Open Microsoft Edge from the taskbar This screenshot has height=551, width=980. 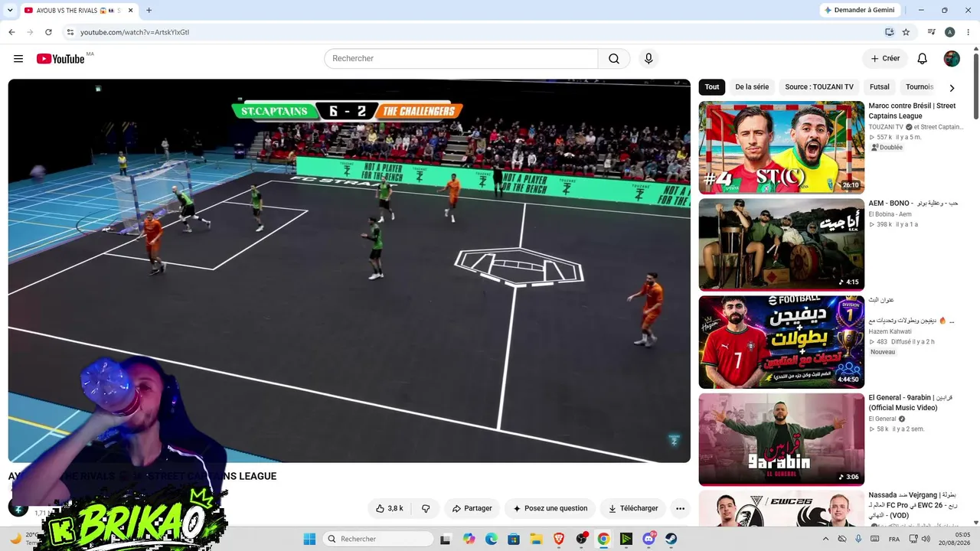tap(492, 539)
